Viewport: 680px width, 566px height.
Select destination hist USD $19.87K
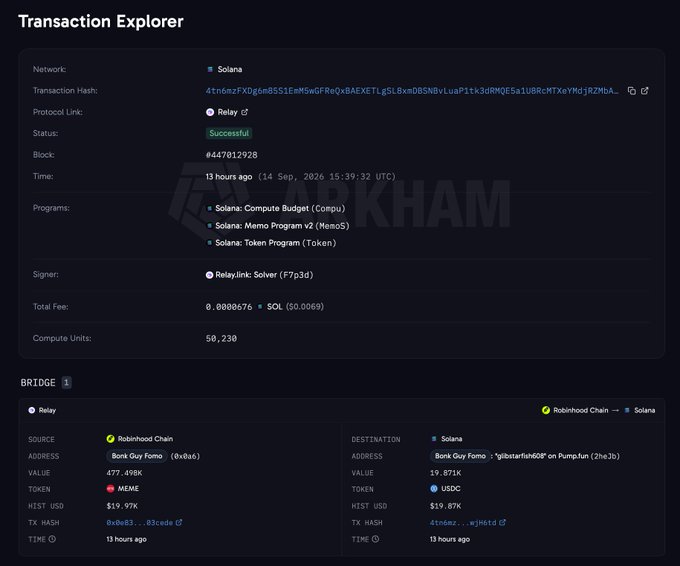coord(446,506)
